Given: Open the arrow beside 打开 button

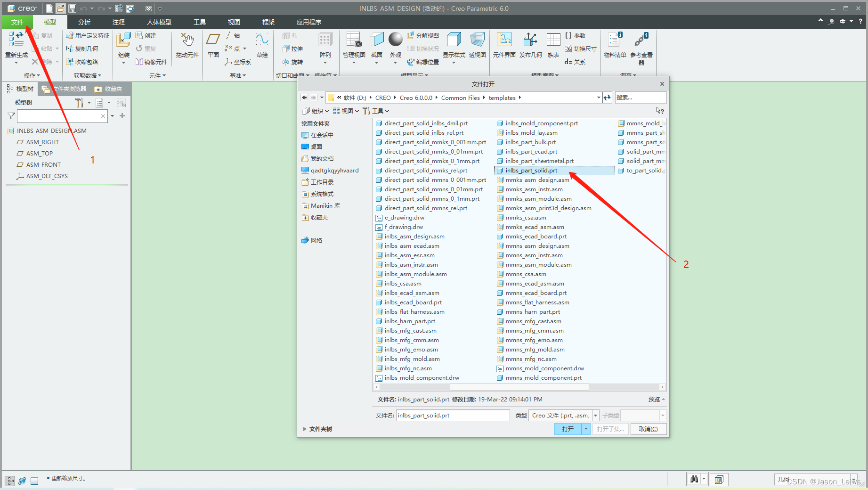Looking at the screenshot, I should [586, 429].
